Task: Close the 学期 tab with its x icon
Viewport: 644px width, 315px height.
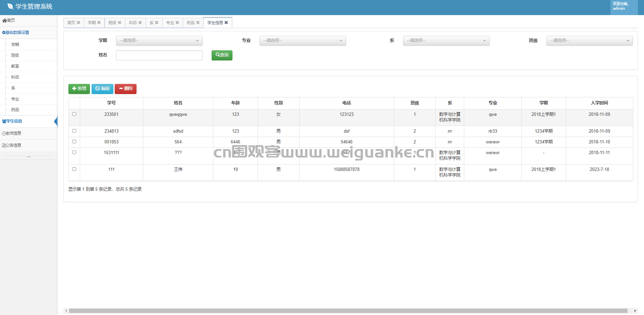Action: 99,22
